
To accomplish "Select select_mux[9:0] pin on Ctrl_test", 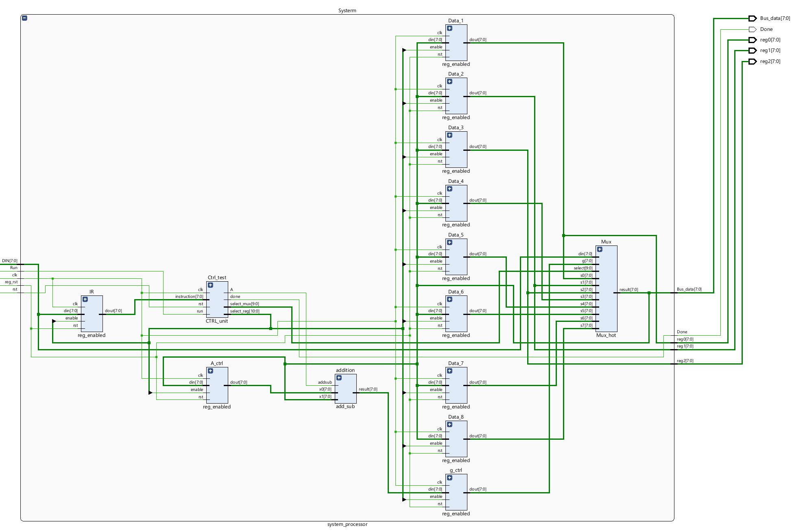I will point(244,304).
